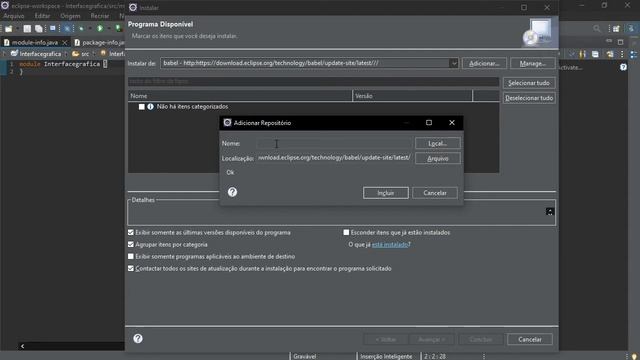The width and height of the screenshot is (640, 360).
Task: Check the Não há itens categorizados checkbox
Action: point(142,107)
